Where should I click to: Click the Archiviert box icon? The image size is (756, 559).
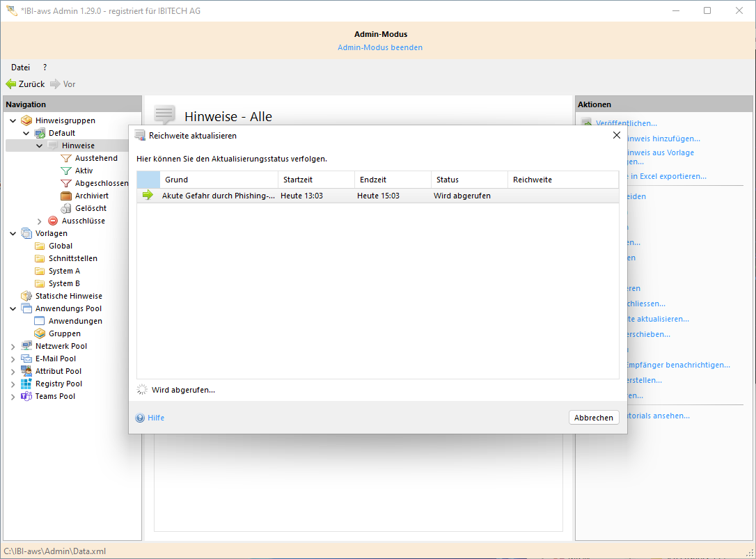[x=66, y=196]
